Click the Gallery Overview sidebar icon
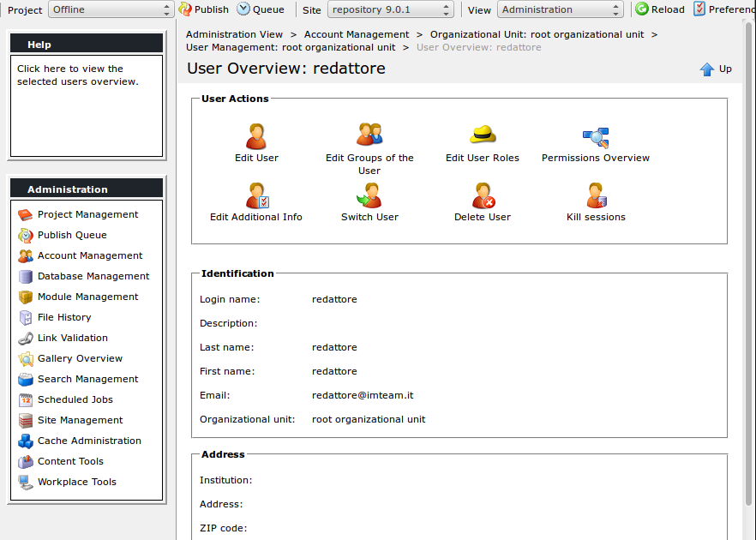756x540 pixels. [26, 359]
